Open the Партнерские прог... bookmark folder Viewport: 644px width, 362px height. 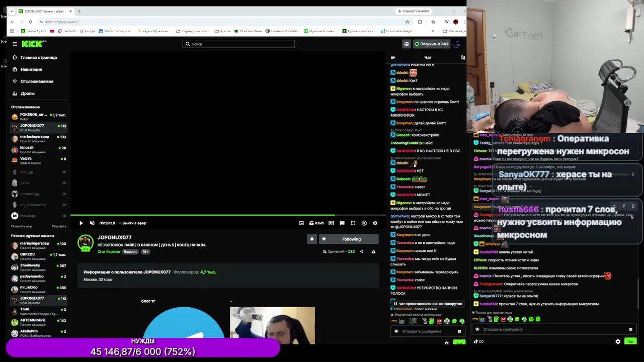tap(193, 31)
